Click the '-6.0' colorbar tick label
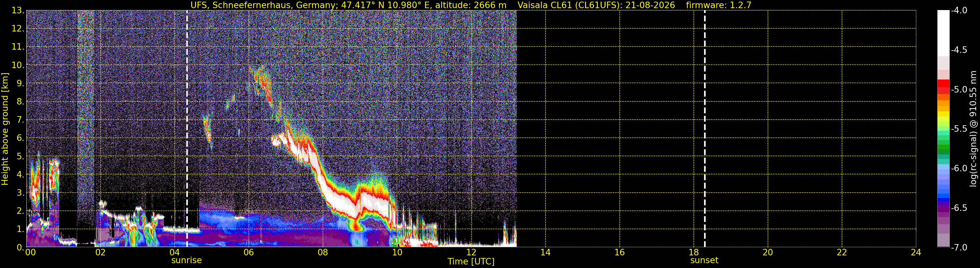Image resolution: width=980 pixels, height=268 pixels. click(x=959, y=168)
